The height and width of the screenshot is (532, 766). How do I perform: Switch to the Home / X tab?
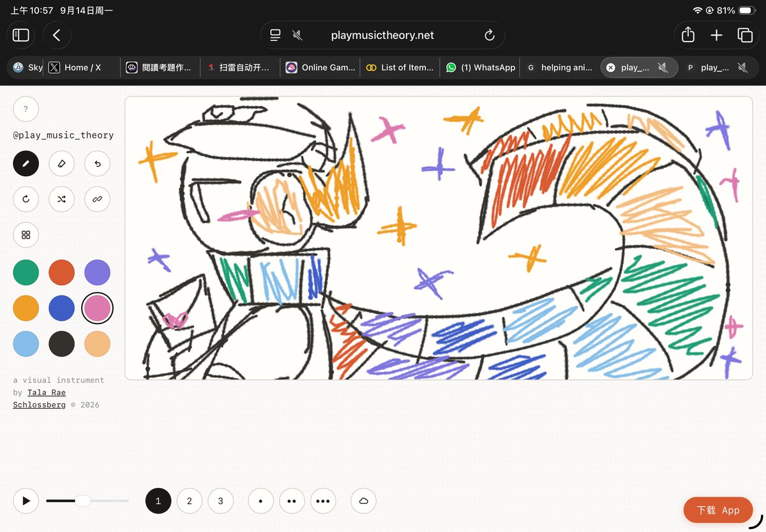(75, 67)
